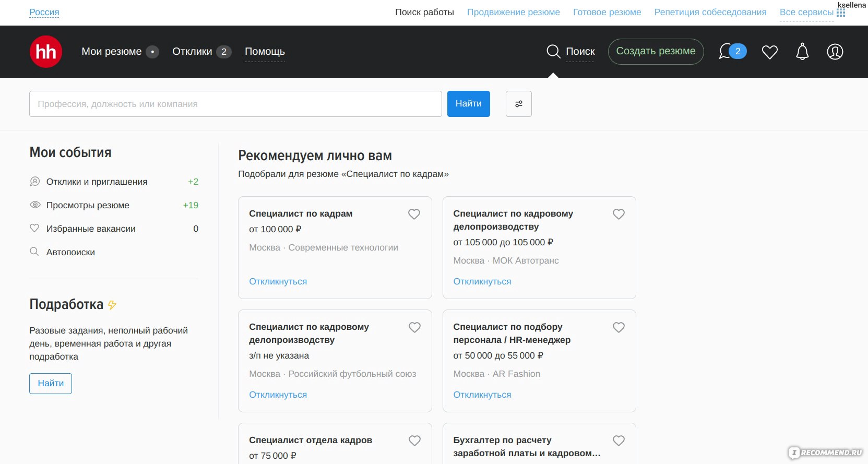
Task: Favorite the Специалист отдела кадров vacancy
Action: pos(414,441)
